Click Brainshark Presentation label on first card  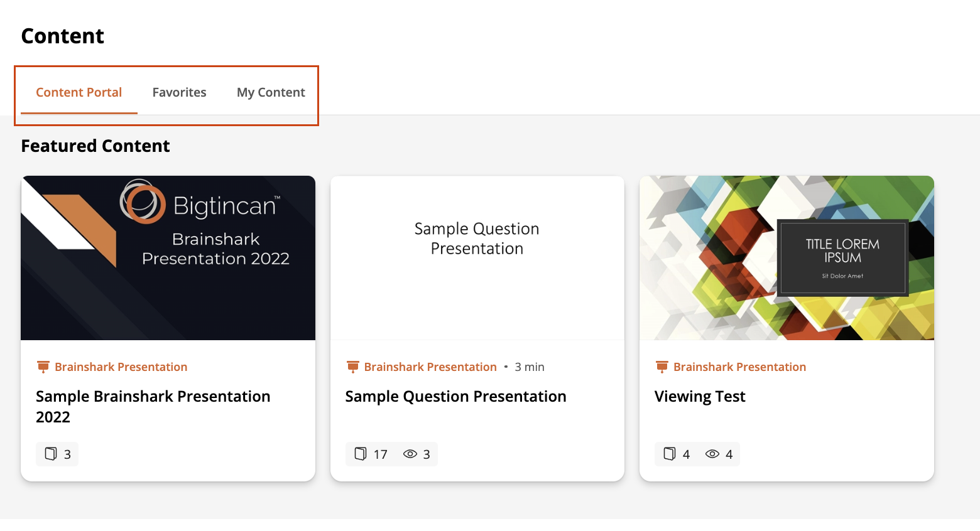pyautogui.click(x=121, y=367)
